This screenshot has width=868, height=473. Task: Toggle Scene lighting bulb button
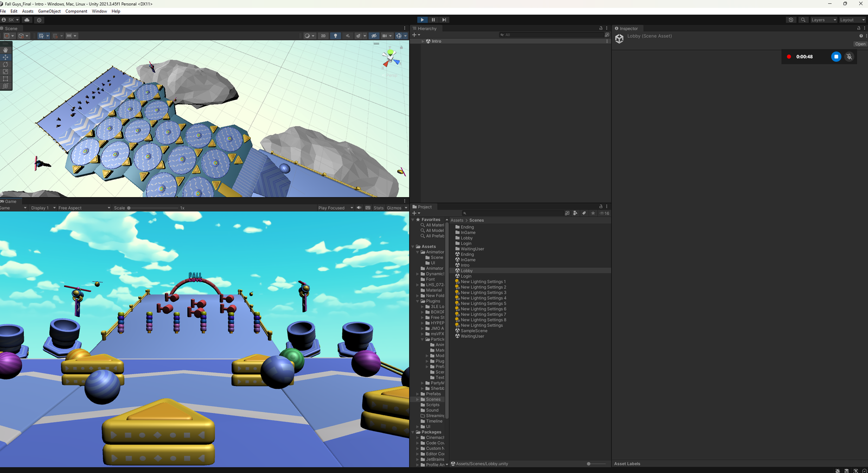[x=335, y=36]
